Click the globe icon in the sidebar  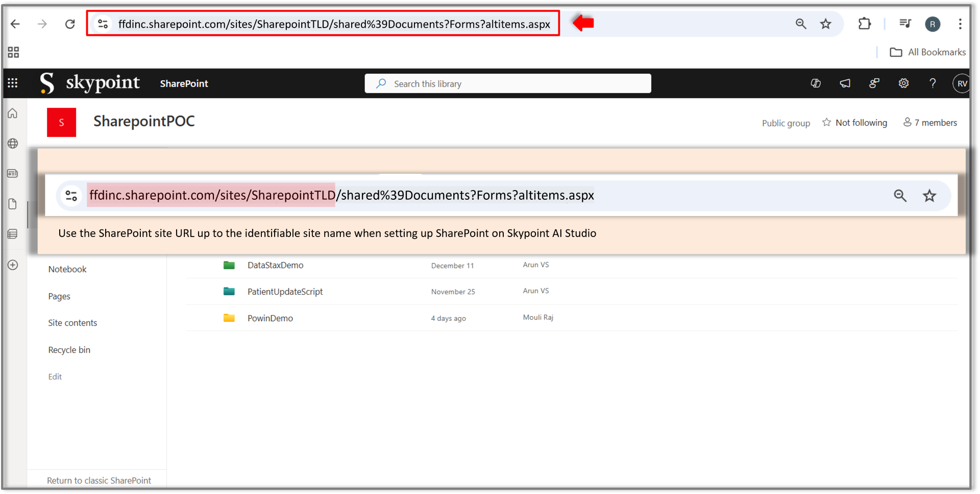pyautogui.click(x=12, y=144)
